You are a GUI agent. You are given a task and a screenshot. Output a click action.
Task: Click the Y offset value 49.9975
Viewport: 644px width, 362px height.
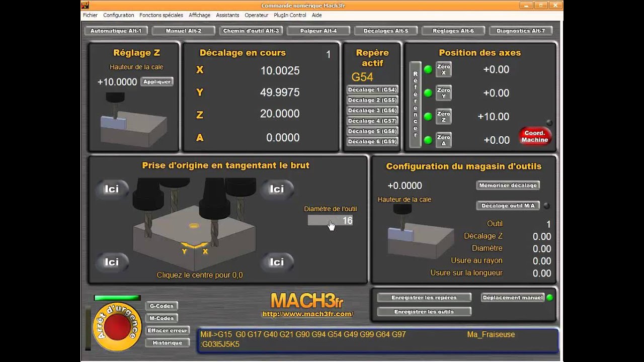pyautogui.click(x=280, y=93)
